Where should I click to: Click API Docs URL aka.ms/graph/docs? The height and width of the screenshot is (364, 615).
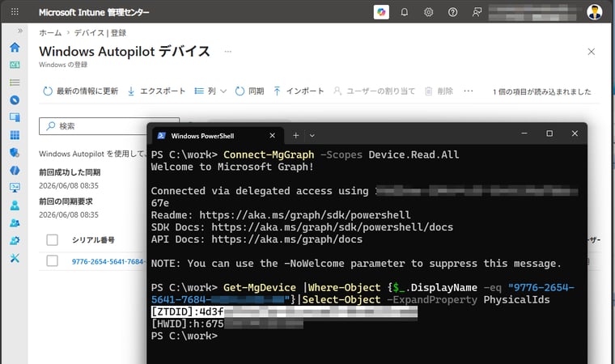286,239
